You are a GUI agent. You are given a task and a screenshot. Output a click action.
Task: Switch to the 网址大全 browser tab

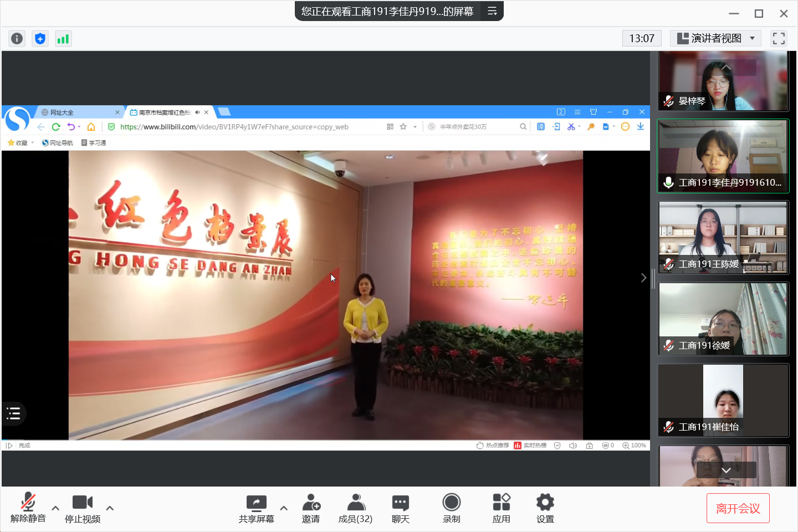click(78, 112)
